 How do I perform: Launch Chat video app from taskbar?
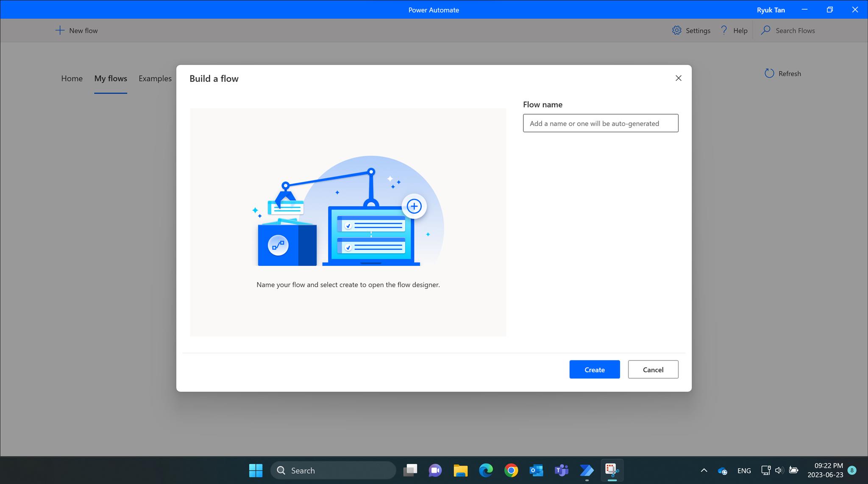click(x=435, y=470)
